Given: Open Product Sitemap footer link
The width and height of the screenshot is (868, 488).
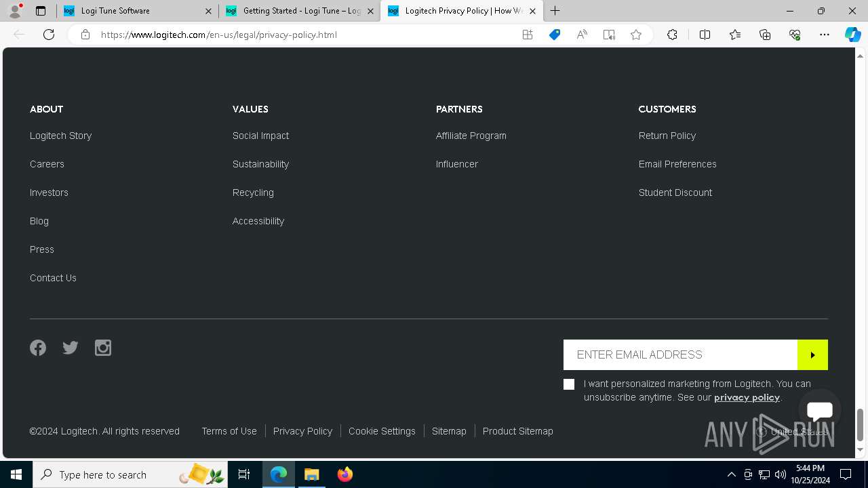Looking at the screenshot, I should (x=518, y=431).
